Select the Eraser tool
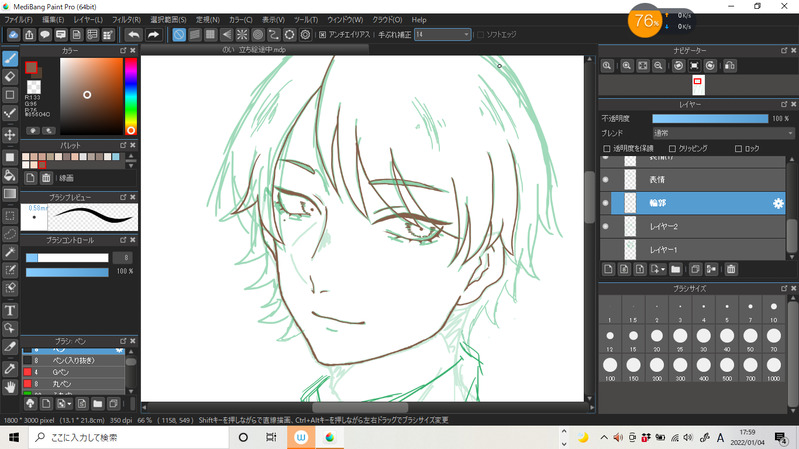Screen dimensions: 799x449 (x=10, y=77)
